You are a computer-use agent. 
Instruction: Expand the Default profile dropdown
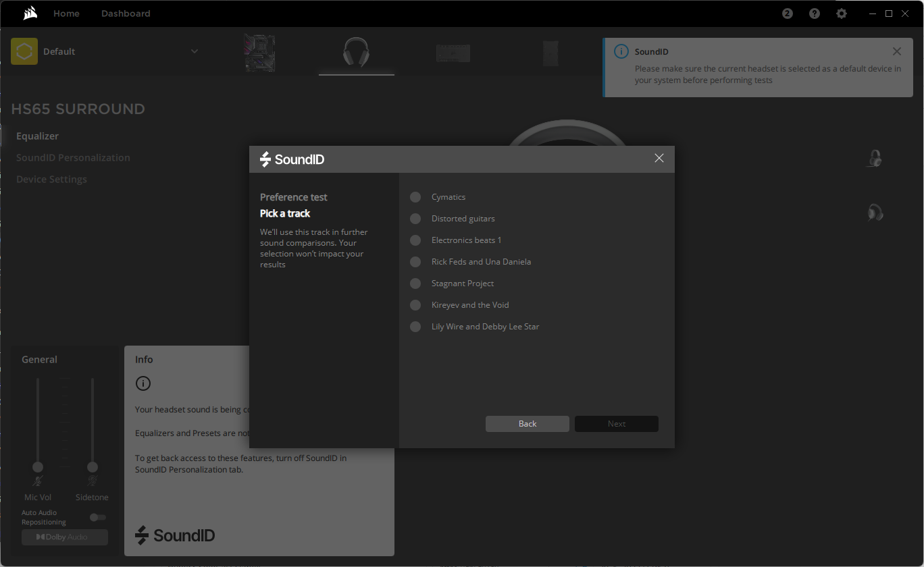[195, 51]
